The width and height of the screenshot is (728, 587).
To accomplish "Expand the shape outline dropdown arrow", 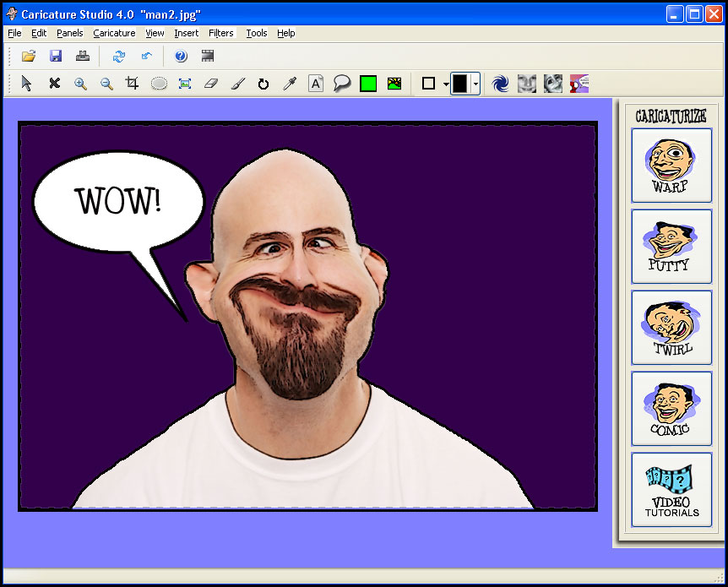I will [x=446, y=84].
